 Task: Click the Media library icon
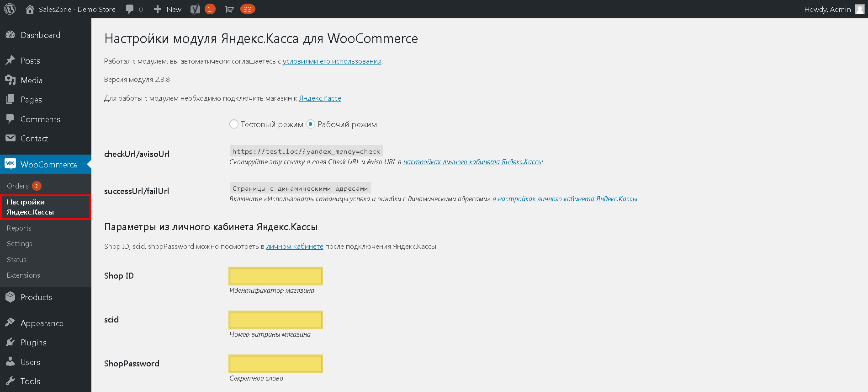10,80
